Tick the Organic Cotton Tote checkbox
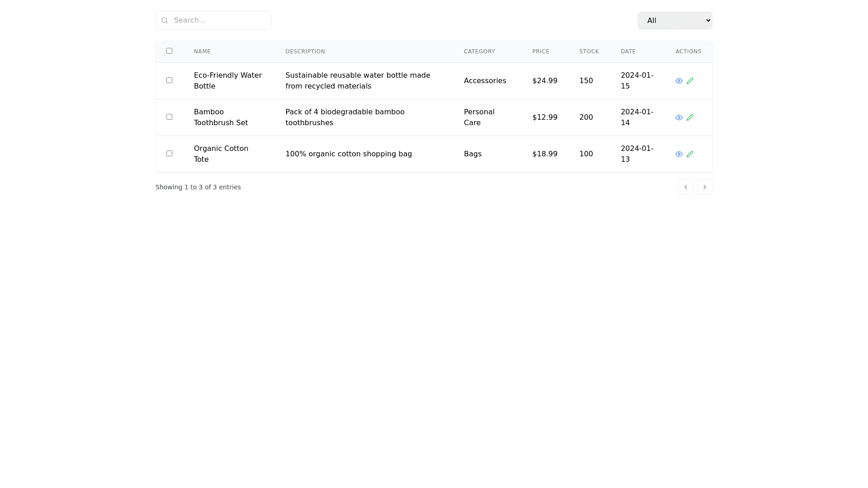 [169, 154]
